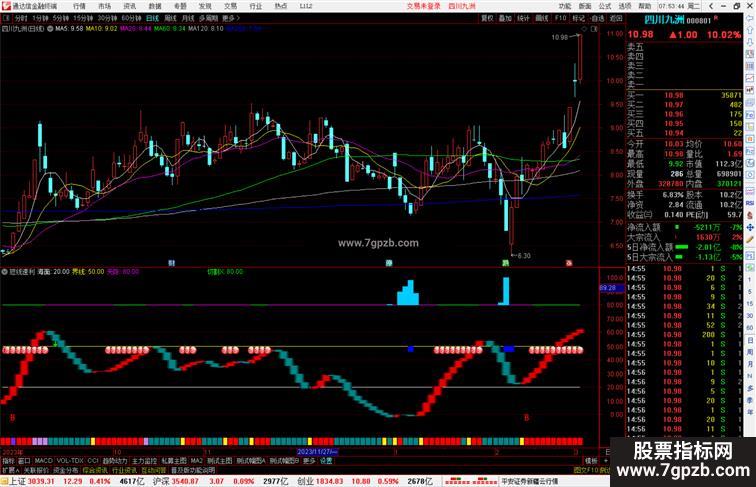Click the 画线 drawing button
The image size is (756, 487).
tap(542, 18)
